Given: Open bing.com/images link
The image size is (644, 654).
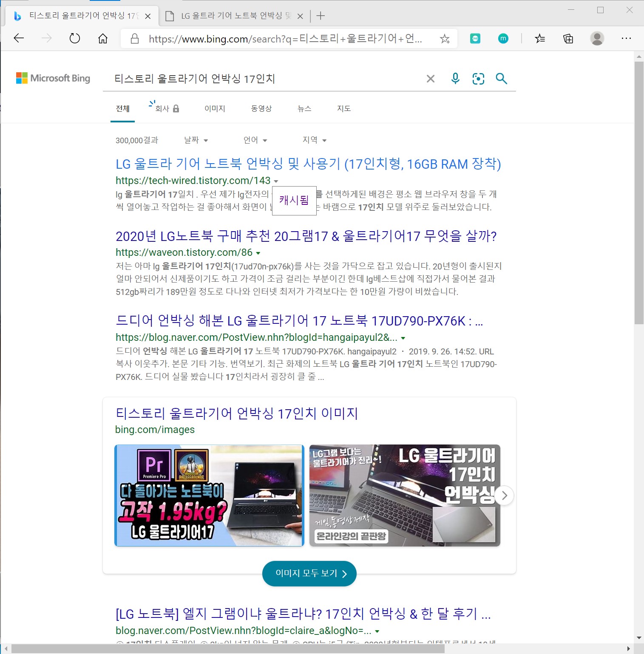Looking at the screenshot, I should (x=155, y=430).
